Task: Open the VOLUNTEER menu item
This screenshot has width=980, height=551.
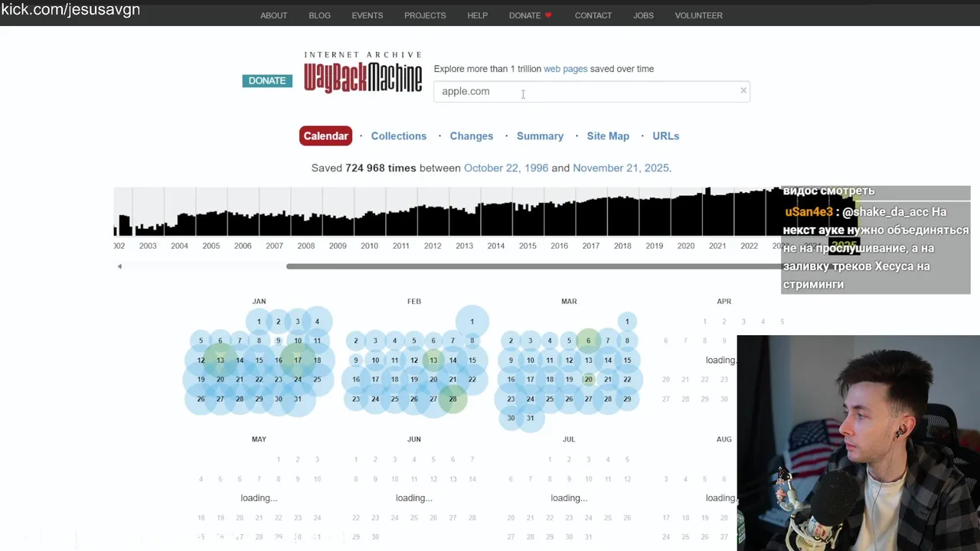Action: click(698, 15)
